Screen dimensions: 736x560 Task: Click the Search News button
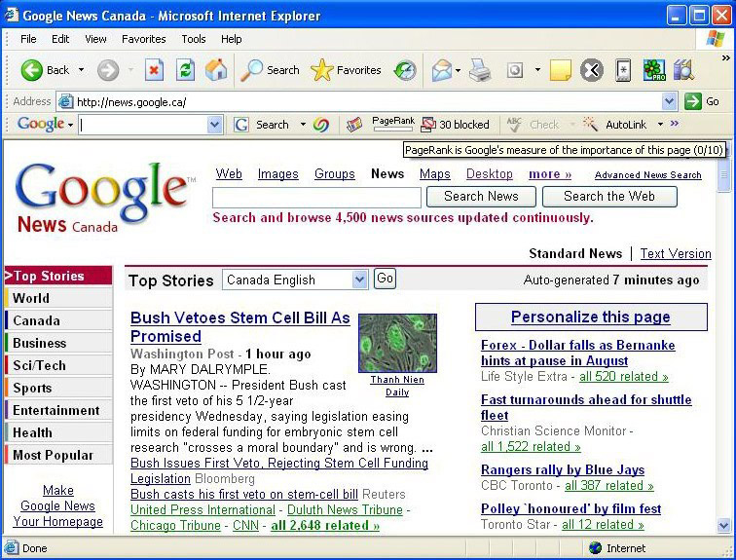(481, 196)
